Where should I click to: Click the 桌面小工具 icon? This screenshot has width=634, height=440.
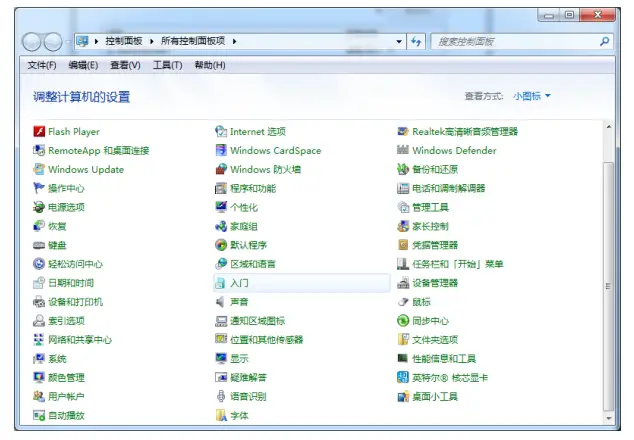click(403, 396)
